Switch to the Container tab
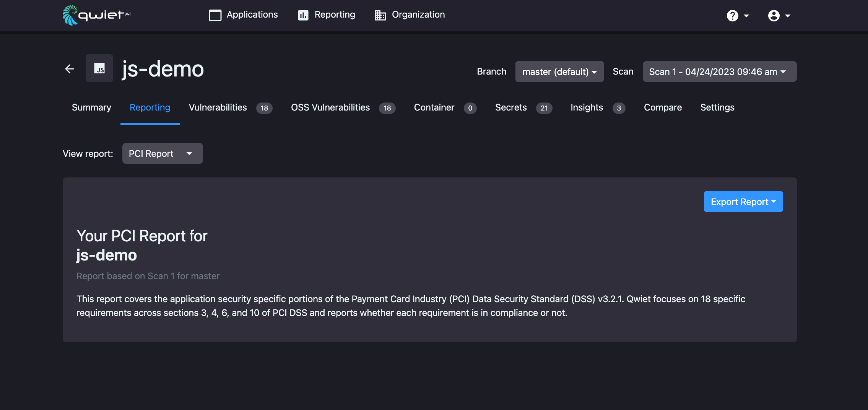 coord(445,107)
